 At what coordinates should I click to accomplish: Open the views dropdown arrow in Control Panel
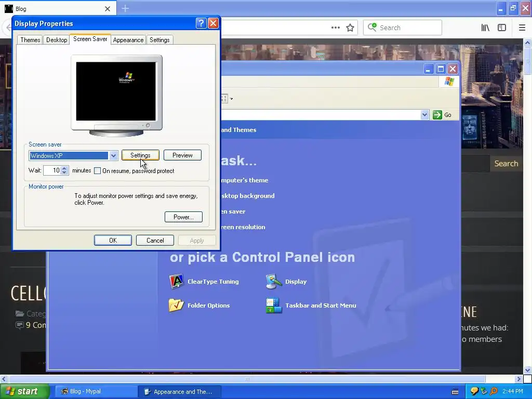click(x=231, y=99)
